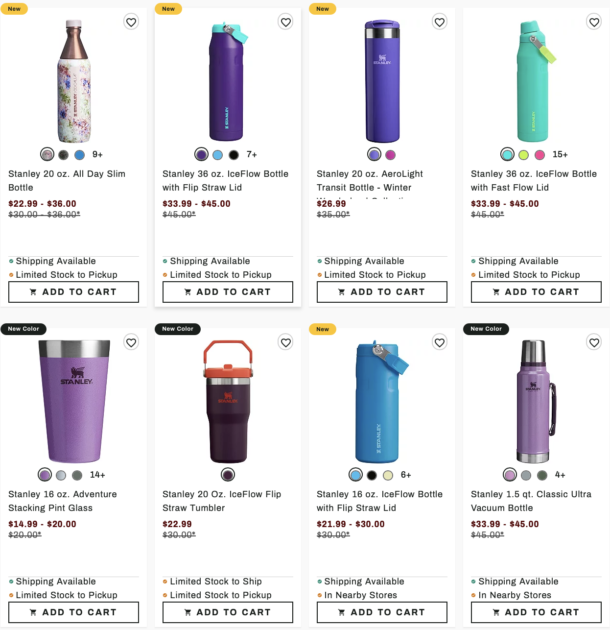Choose blue swatch on All Day Slim Bottle
The height and width of the screenshot is (630, 610).
pyautogui.click(x=80, y=155)
